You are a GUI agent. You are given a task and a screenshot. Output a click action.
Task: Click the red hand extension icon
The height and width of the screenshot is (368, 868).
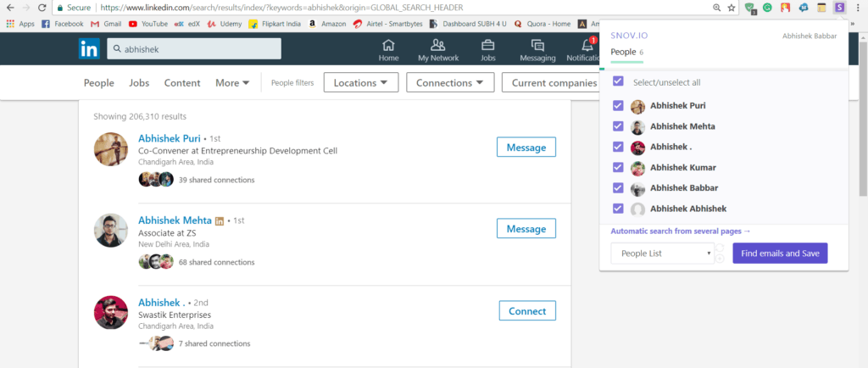(785, 8)
